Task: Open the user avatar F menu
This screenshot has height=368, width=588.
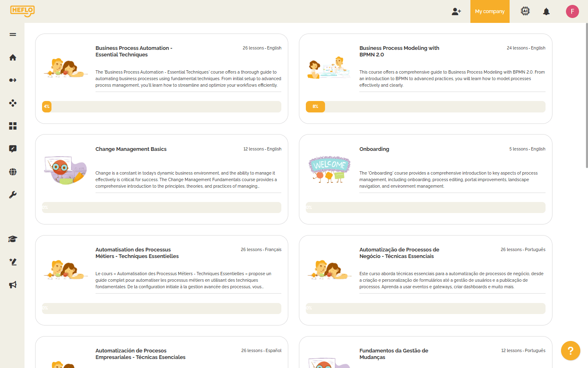Action: coord(572,11)
